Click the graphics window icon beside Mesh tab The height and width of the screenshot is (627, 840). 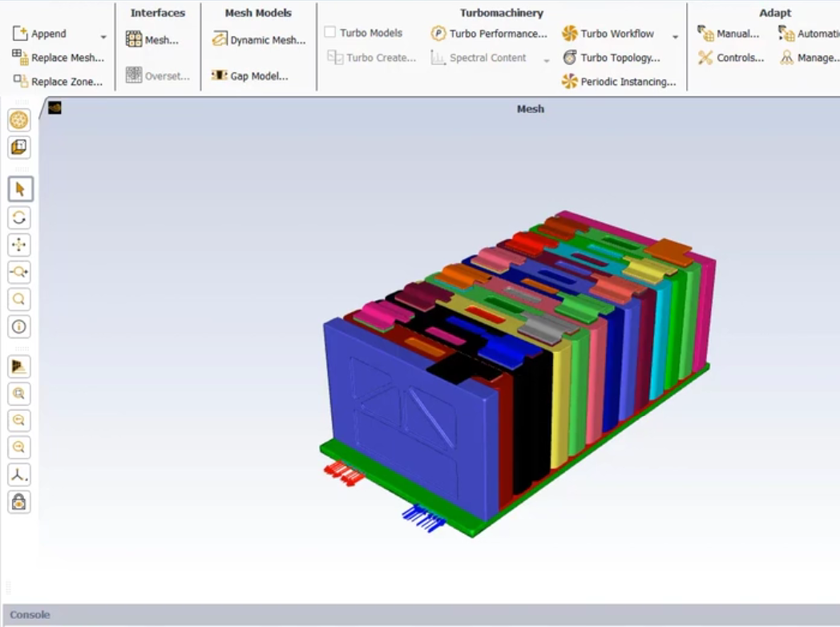(55, 107)
